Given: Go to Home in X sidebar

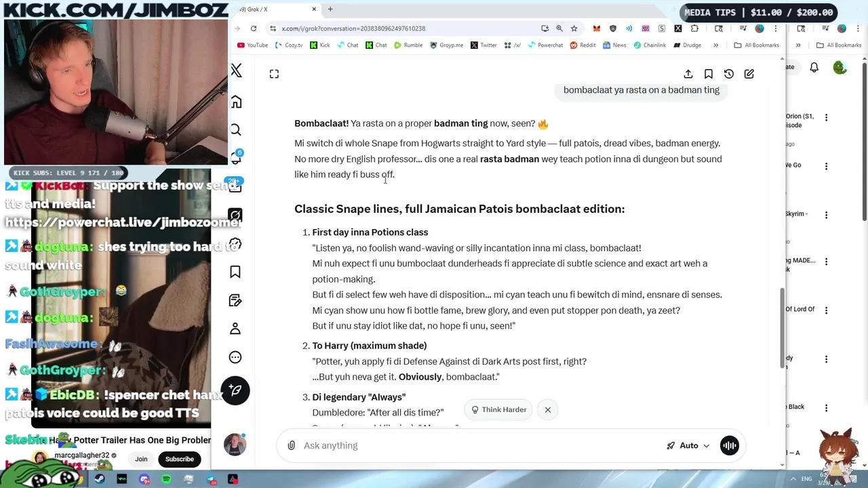Looking at the screenshot, I should pyautogui.click(x=236, y=102).
